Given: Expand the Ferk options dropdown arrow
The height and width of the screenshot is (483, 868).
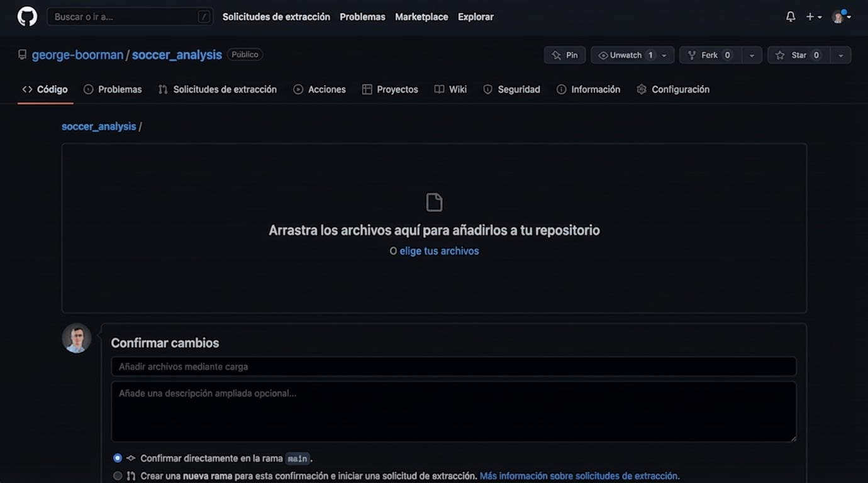Looking at the screenshot, I should pos(752,55).
